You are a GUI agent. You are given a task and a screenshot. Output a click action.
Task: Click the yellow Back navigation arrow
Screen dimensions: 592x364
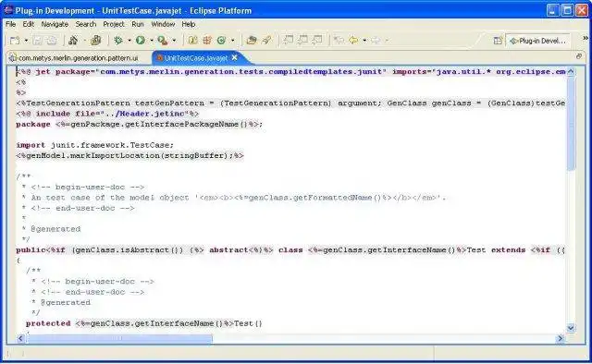click(353, 40)
